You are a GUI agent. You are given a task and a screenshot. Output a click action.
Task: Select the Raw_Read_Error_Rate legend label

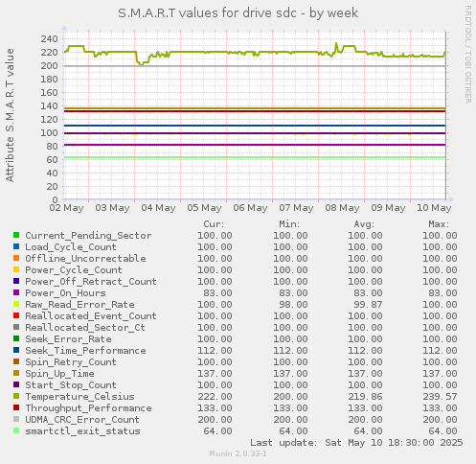[x=79, y=305]
